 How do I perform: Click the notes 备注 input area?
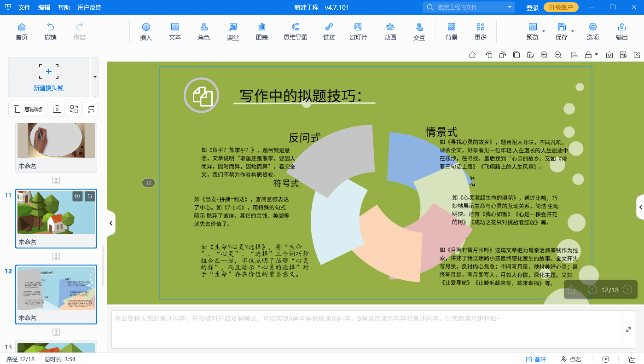[366, 329]
